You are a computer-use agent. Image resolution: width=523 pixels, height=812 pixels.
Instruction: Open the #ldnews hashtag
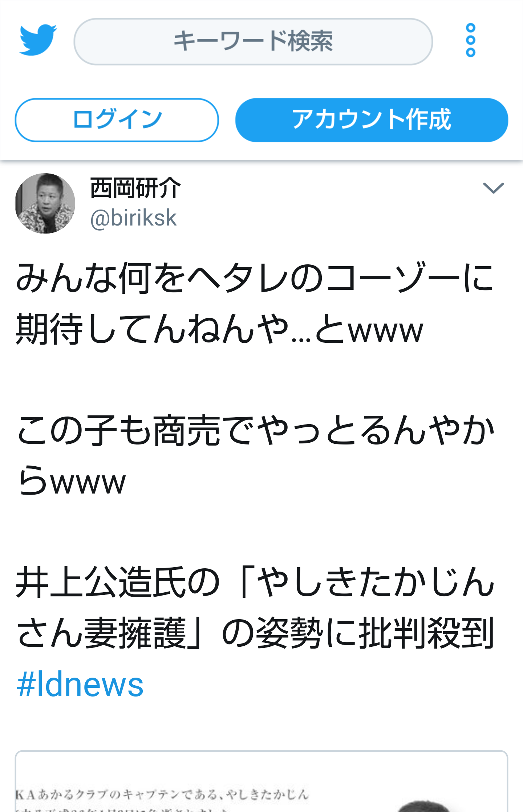coord(80,684)
